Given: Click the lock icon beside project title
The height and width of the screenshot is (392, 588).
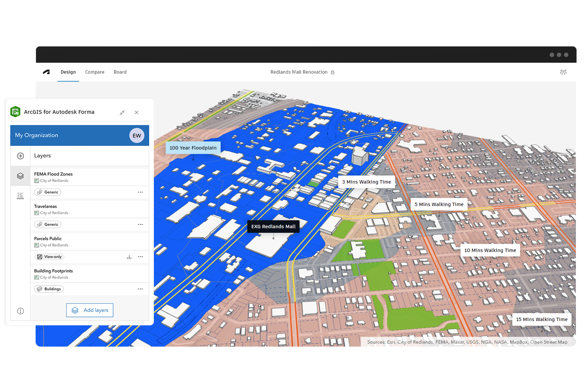Looking at the screenshot, I should point(333,72).
